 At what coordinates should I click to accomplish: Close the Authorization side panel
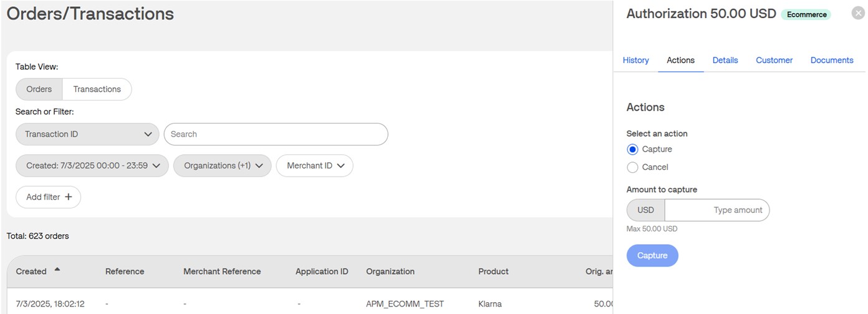point(858,13)
